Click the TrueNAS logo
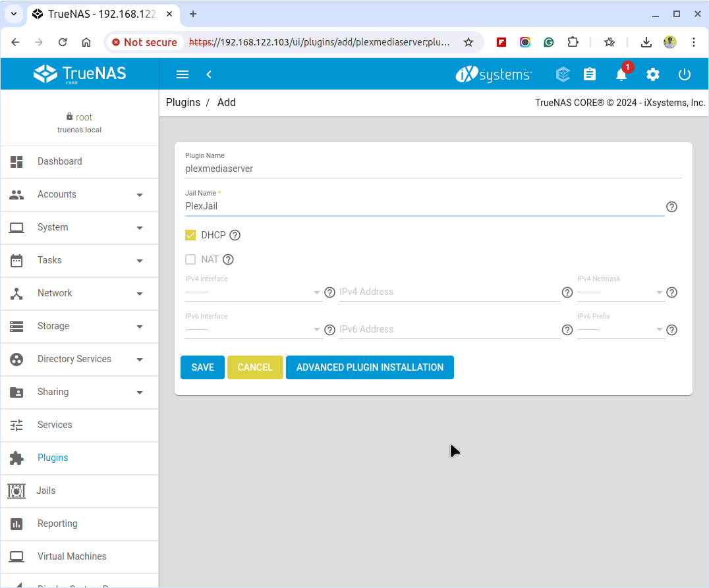Image resolution: width=709 pixels, height=588 pixels. pos(80,74)
